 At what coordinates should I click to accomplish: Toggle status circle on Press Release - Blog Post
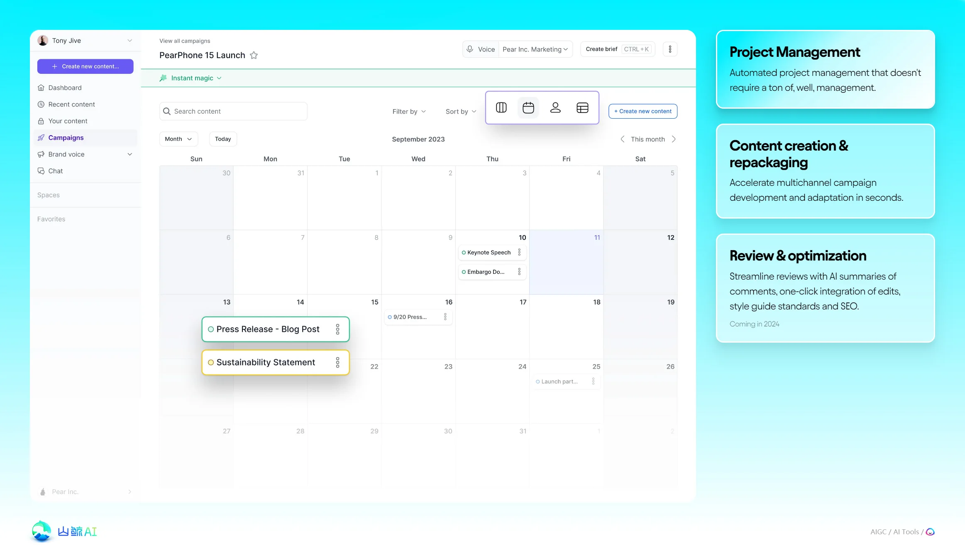(211, 329)
